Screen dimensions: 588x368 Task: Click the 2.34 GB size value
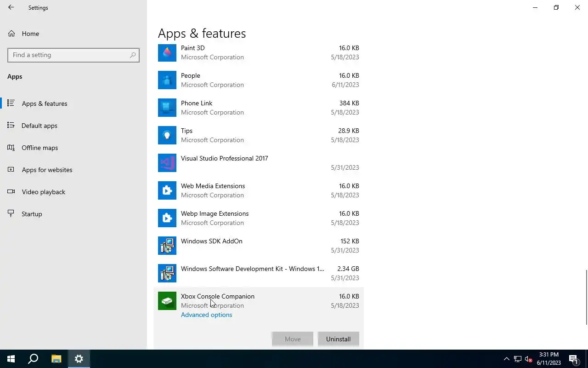(348, 269)
